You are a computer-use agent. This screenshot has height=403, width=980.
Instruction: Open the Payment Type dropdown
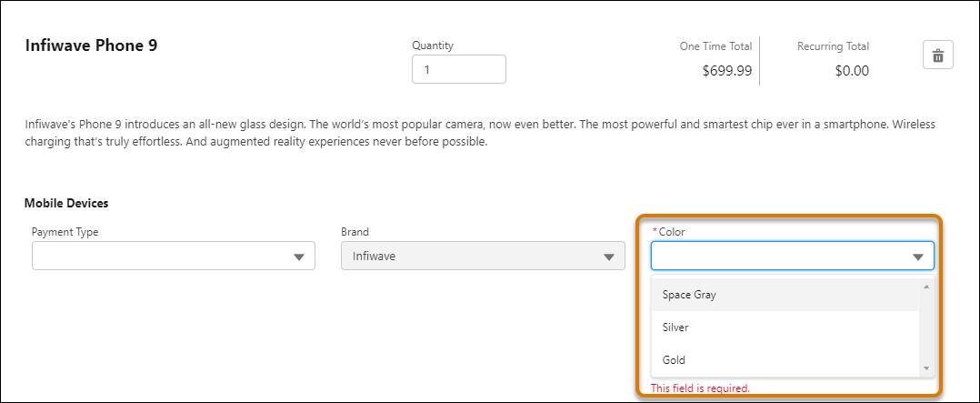tap(173, 256)
